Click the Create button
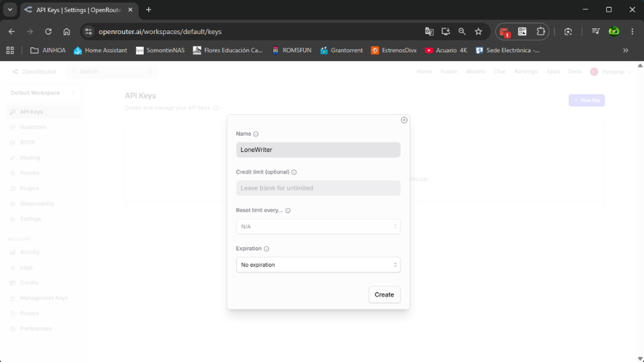This screenshot has width=644, height=362. 384,294
